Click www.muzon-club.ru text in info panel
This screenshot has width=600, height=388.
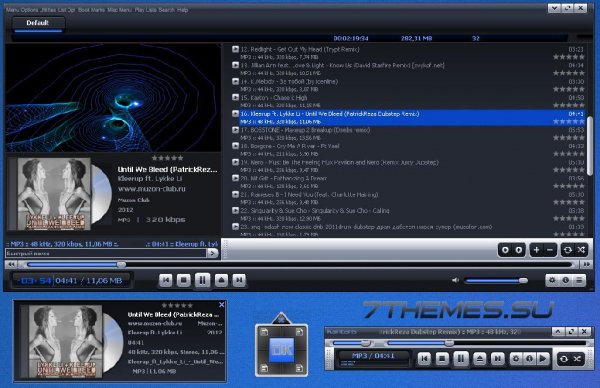tap(152, 189)
